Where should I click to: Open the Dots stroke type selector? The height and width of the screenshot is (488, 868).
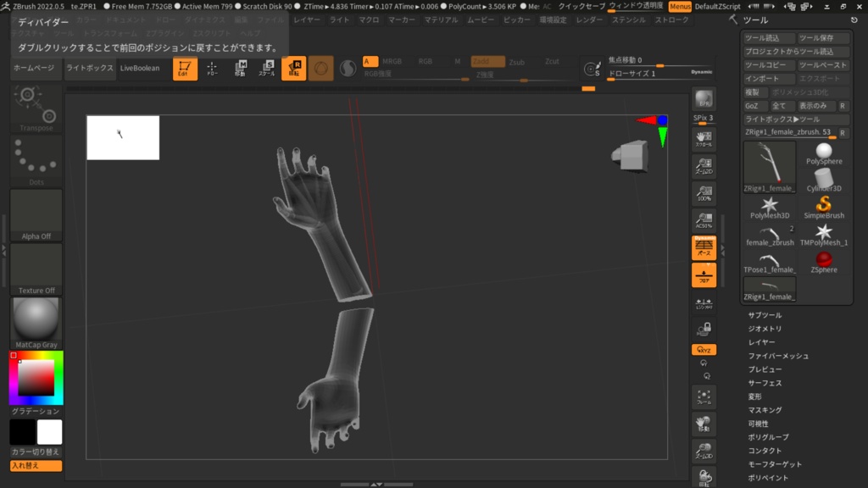tap(36, 161)
